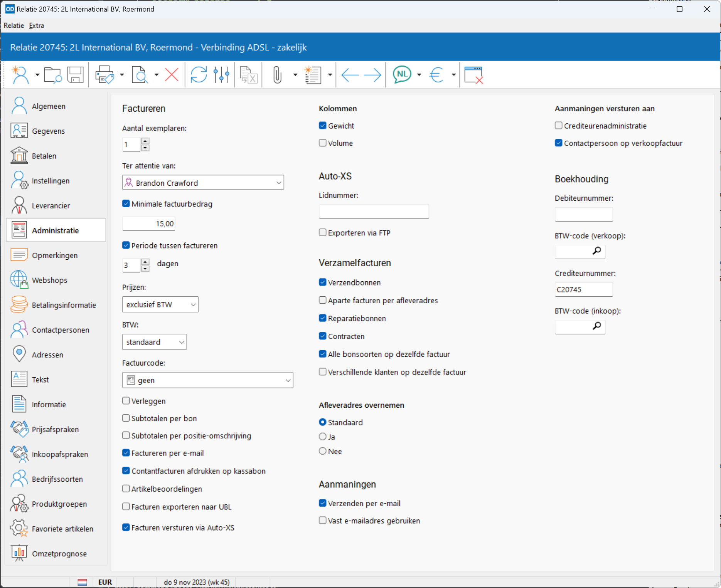Open the Betalingsinformatie section in sidebar
Screen dimensions: 721x588
pyautogui.click(x=56, y=305)
